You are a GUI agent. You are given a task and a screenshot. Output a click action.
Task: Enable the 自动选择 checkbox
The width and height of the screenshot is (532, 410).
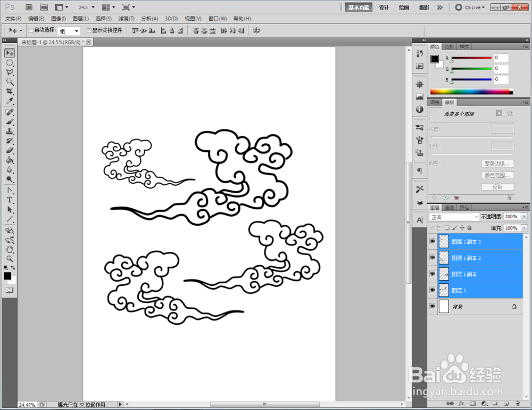click(x=31, y=30)
